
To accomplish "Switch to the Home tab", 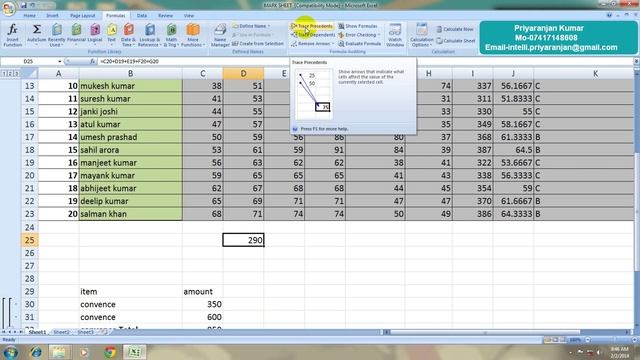I will pos(29,16).
